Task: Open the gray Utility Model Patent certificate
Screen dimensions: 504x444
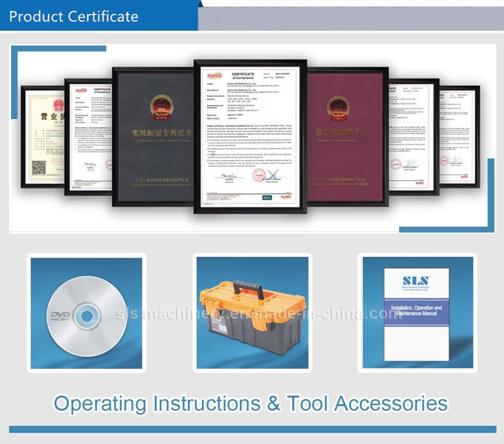Action: pos(154,136)
